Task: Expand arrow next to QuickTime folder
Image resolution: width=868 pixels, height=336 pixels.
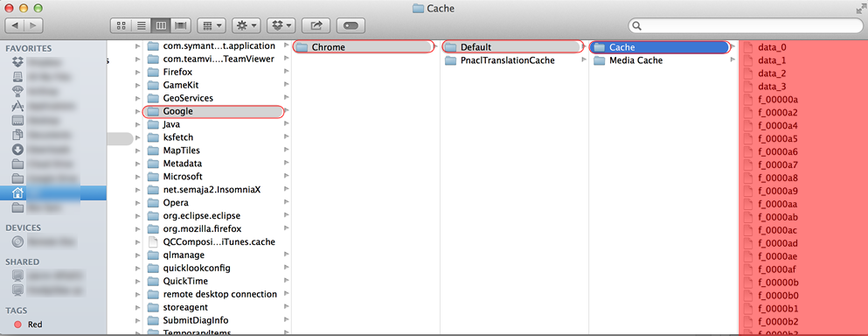Action: (x=286, y=281)
